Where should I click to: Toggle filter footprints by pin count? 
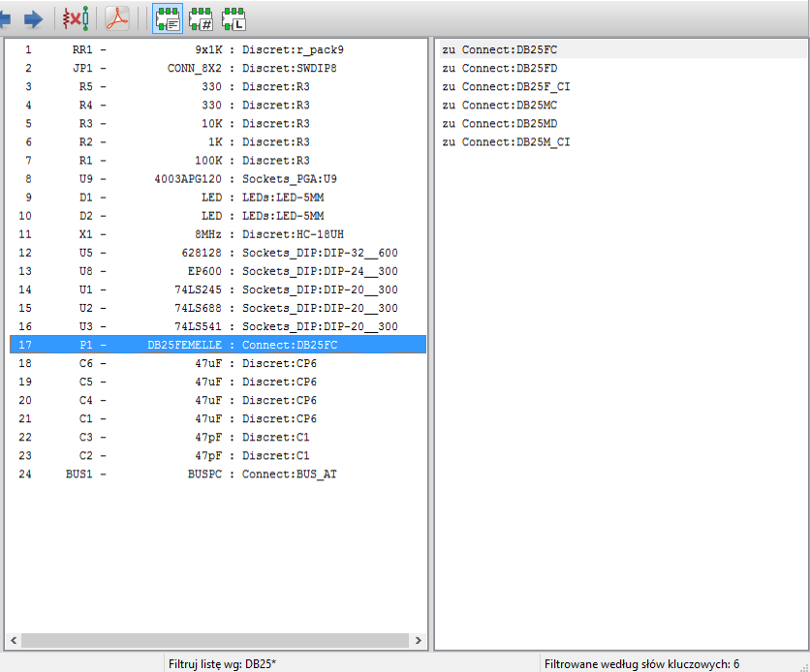(x=201, y=18)
